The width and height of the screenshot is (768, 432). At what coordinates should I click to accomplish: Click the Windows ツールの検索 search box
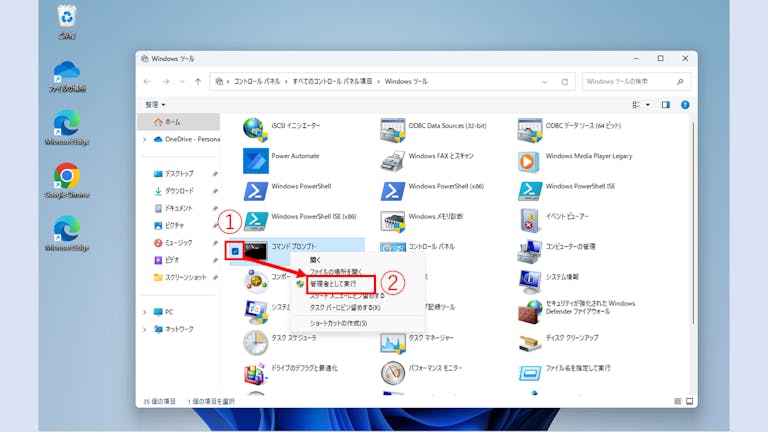(636, 82)
